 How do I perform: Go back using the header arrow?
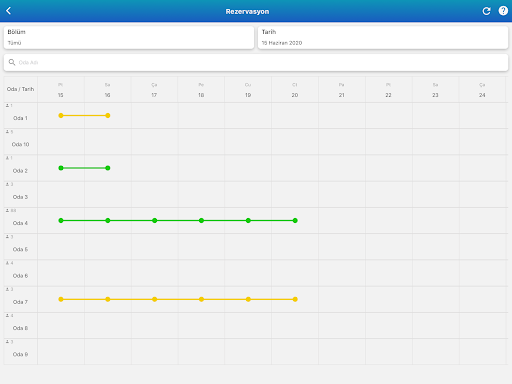[x=9, y=11]
